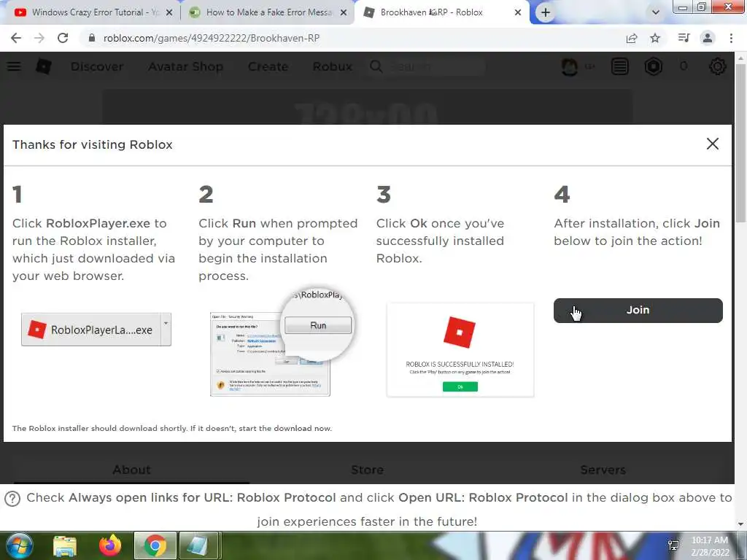Open the Robux hexagon icon

click(654, 66)
